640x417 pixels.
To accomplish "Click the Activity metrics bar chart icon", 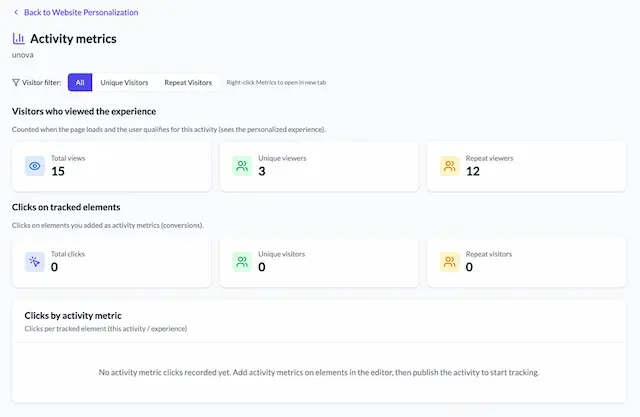I will (x=19, y=39).
